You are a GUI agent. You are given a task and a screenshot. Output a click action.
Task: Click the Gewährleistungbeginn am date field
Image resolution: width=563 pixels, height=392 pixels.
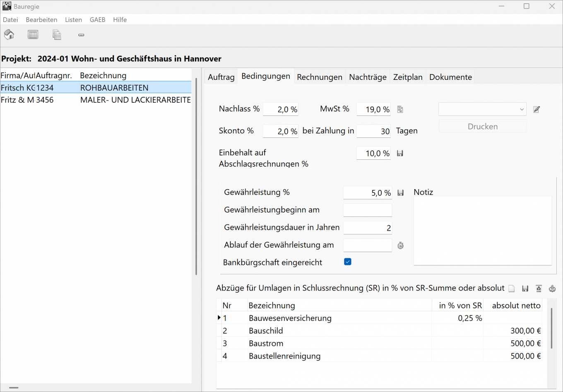click(x=367, y=210)
